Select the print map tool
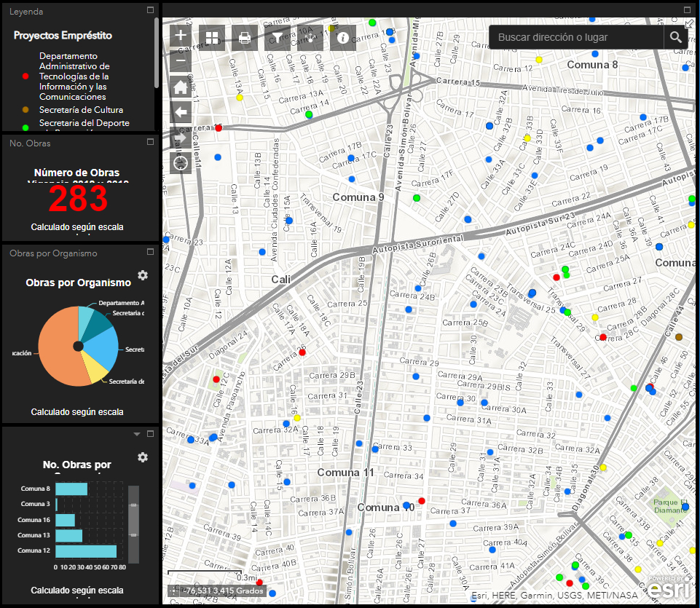 (x=244, y=36)
